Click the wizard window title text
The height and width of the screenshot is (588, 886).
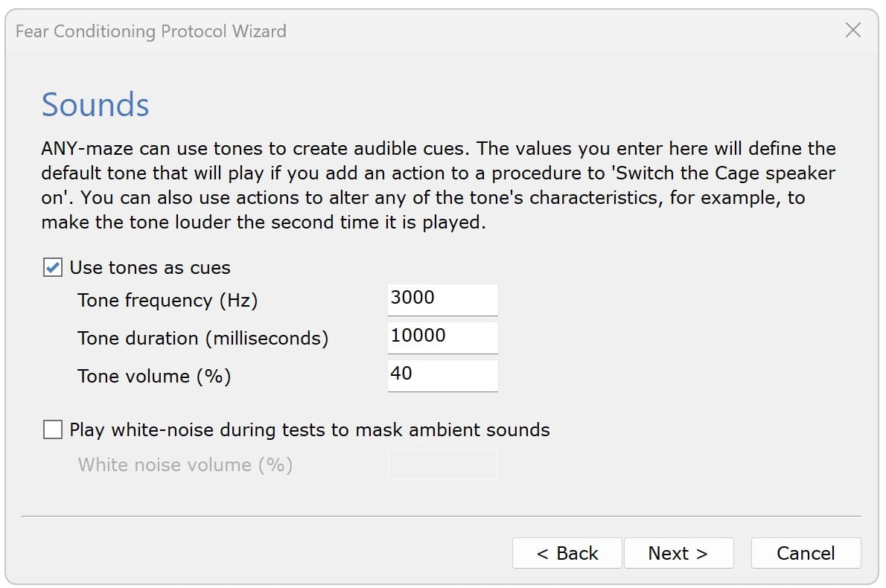[x=150, y=31]
